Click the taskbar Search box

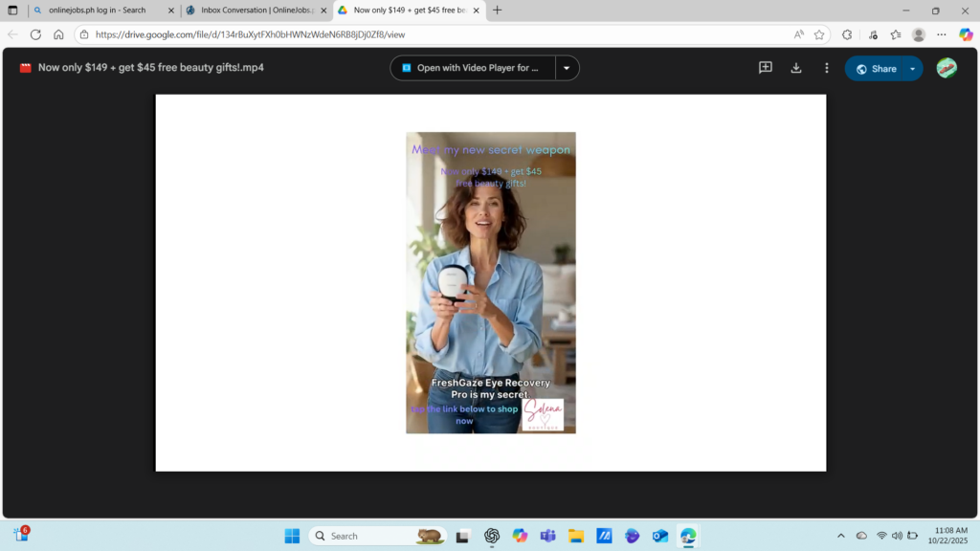tap(378, 536)
